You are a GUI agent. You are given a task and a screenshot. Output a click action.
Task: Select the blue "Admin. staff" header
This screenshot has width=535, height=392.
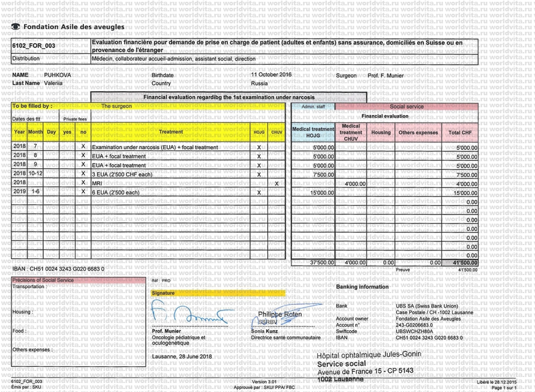tap(313, 107)
